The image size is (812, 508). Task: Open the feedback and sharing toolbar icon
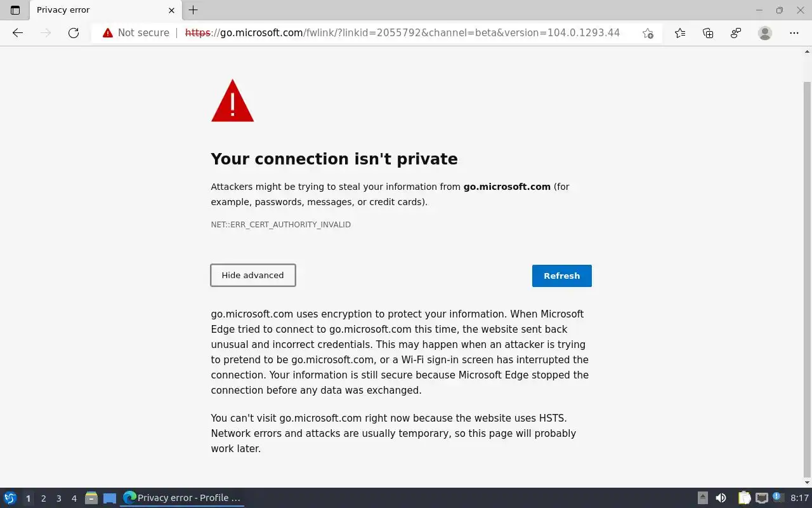pyautogui.click(x=736, y=33)
